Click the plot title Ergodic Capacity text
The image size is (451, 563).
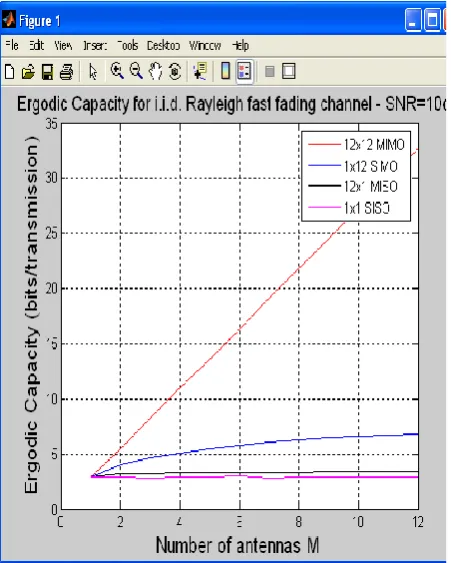tap(231, 104)
